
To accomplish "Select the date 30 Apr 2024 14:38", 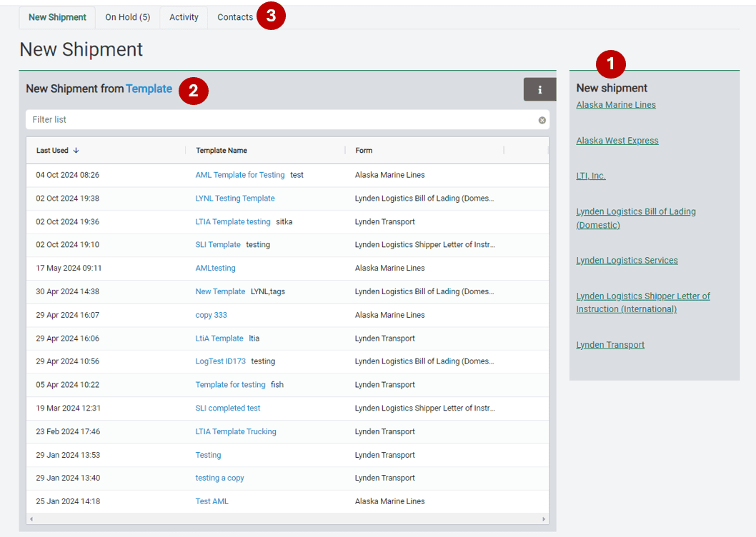I will (x=67, y=291).
